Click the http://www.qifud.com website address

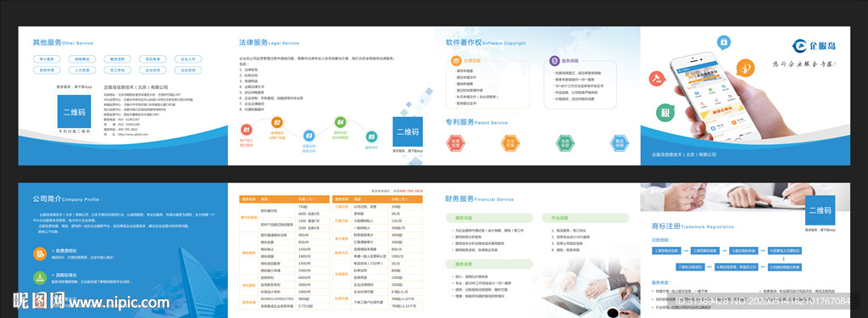coord(133,134)
